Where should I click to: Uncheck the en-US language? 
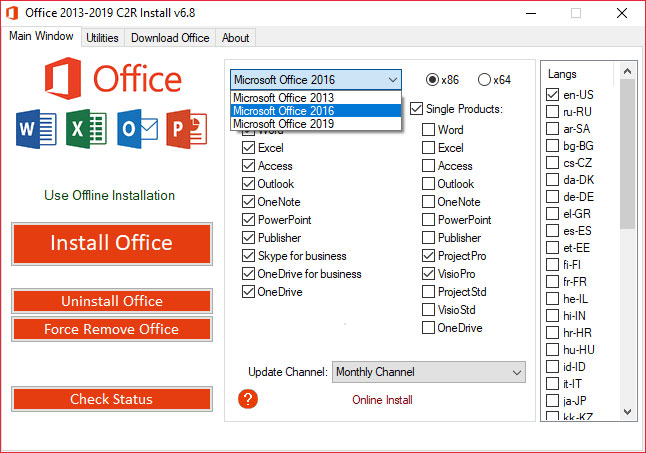(552, 95)
